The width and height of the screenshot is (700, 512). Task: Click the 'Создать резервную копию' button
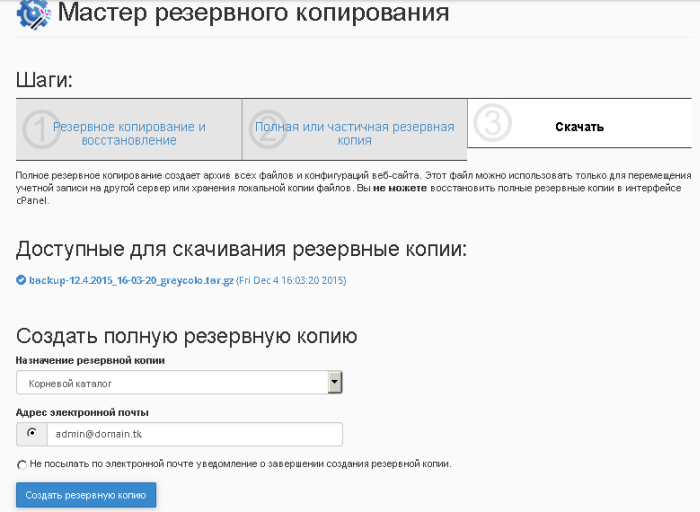(x=86, y=495)
